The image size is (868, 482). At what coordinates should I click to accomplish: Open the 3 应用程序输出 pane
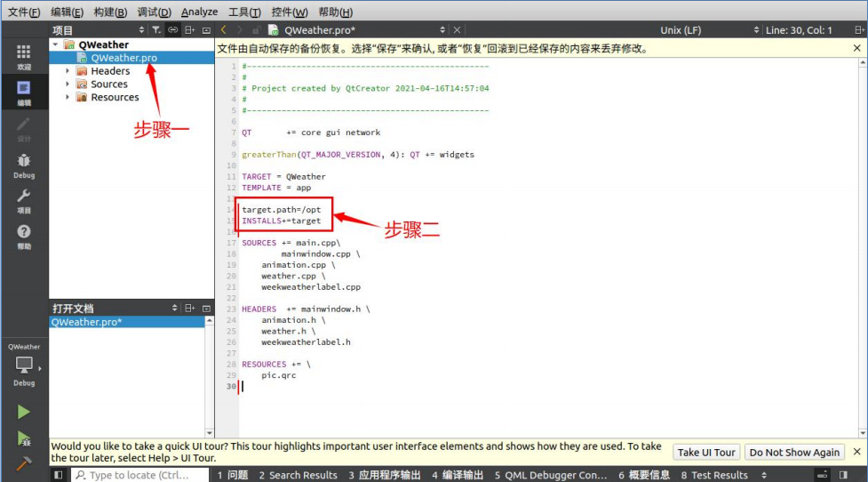pyautogui.click(x=385, y=475)
